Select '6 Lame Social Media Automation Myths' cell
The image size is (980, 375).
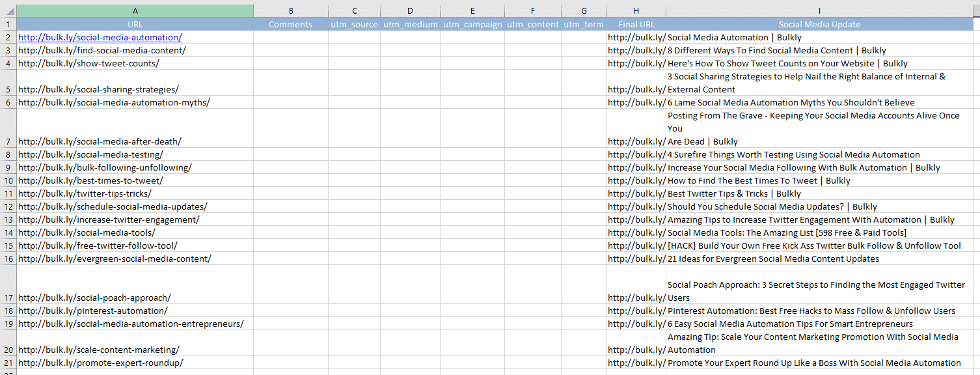click(x=819, y=102)
